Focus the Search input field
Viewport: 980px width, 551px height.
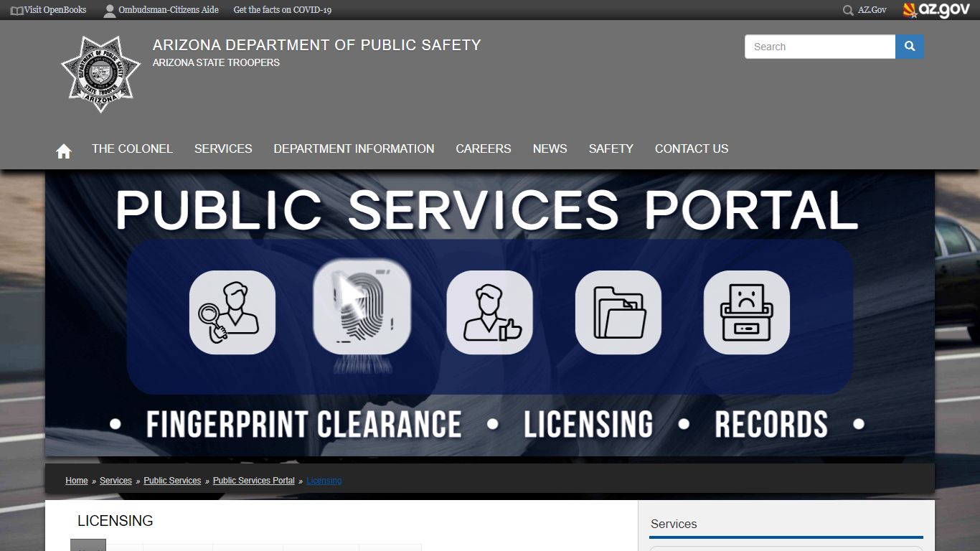click(820, 47)
